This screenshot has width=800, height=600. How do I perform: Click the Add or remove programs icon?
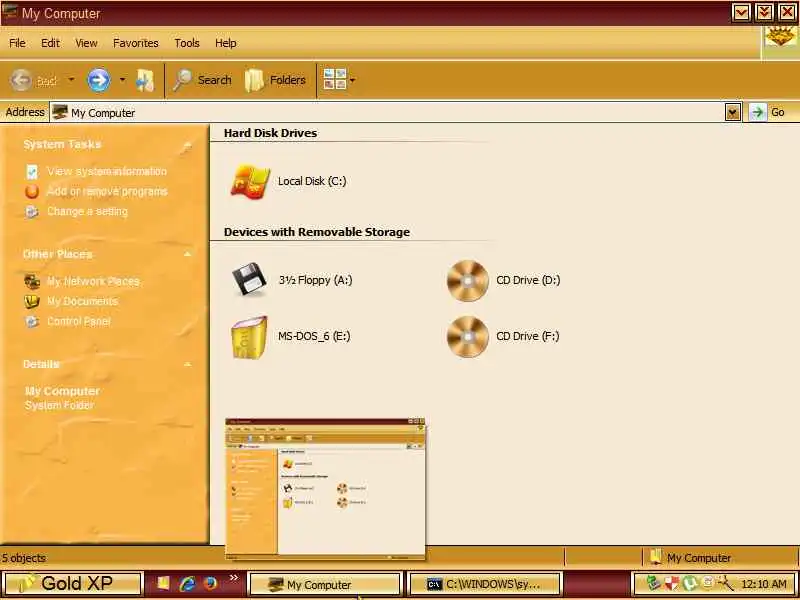[x=32, y=191]
